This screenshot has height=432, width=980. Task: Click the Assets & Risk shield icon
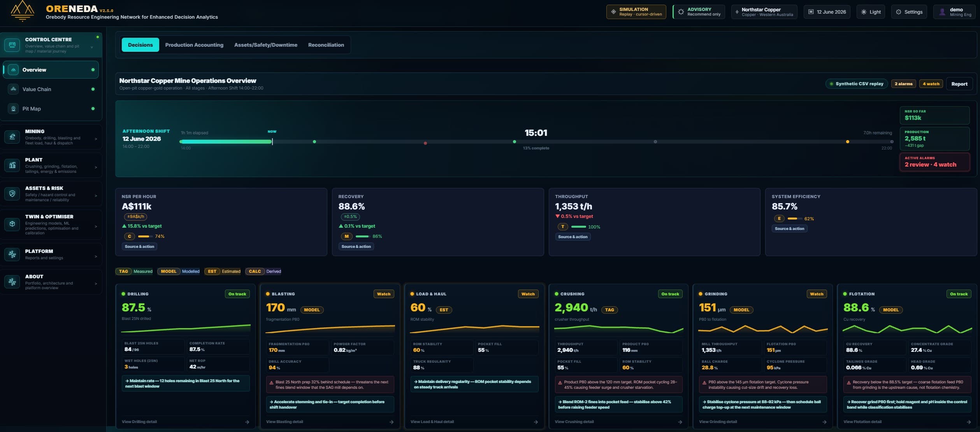tap(12, 194)
